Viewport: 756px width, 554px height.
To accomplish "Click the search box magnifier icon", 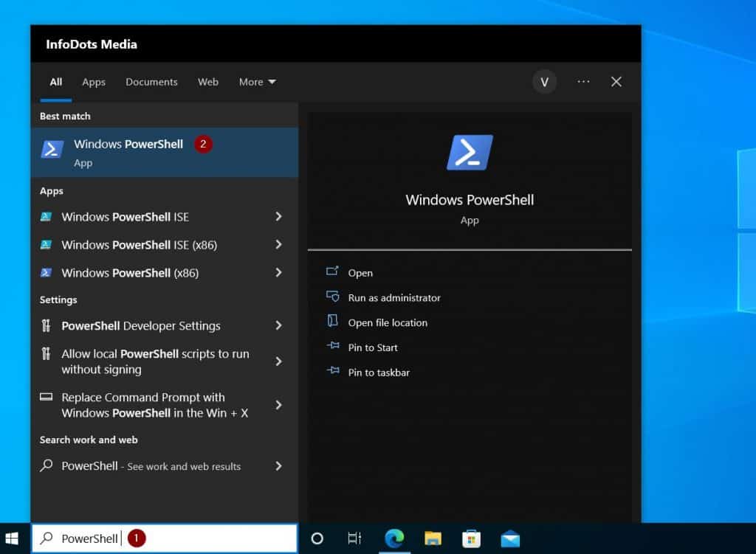I will 47,538.
